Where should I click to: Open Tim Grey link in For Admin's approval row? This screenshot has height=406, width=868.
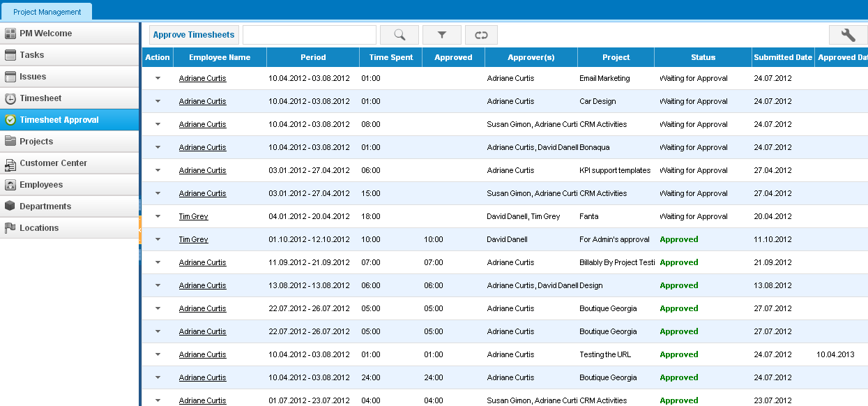tap(193, 239)
